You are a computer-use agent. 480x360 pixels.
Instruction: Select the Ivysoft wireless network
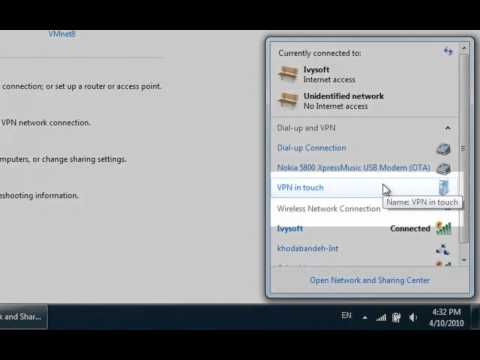(365, 228)
